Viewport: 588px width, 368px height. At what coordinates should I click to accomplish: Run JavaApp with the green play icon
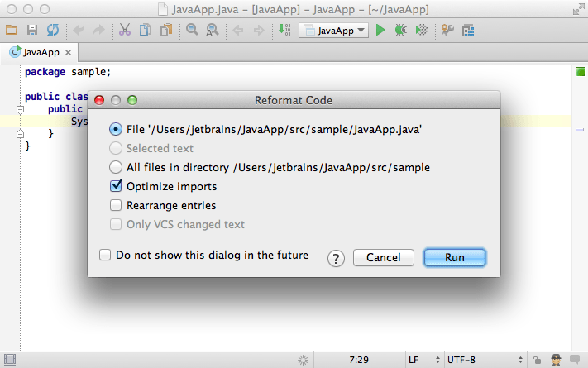click(380, 30)
